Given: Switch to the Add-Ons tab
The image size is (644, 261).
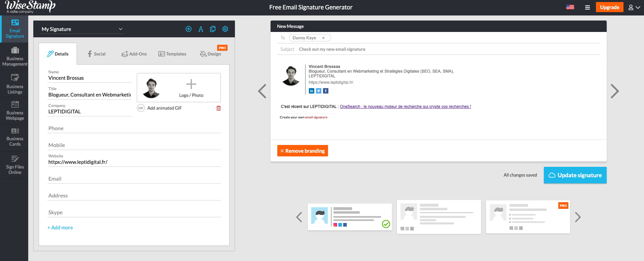Looking at the screenshot, I should (134, 54).
